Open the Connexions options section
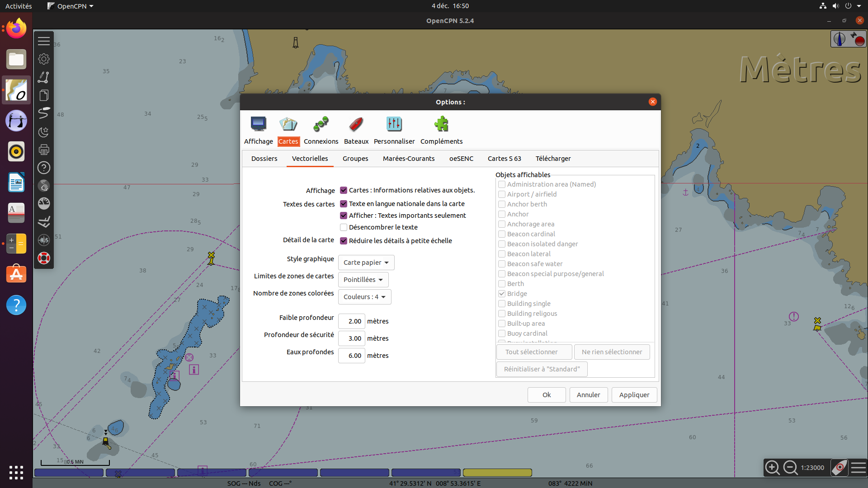 click(x=321, y=130)
